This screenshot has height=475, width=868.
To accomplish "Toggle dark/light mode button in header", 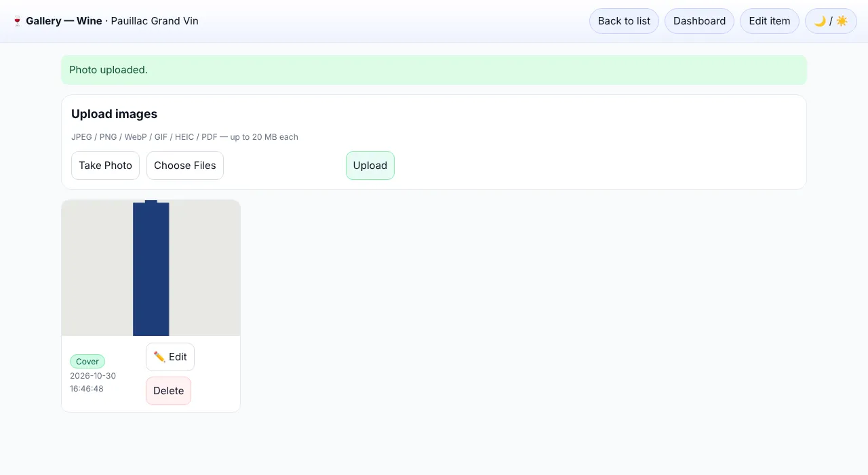I will [831, 21].
